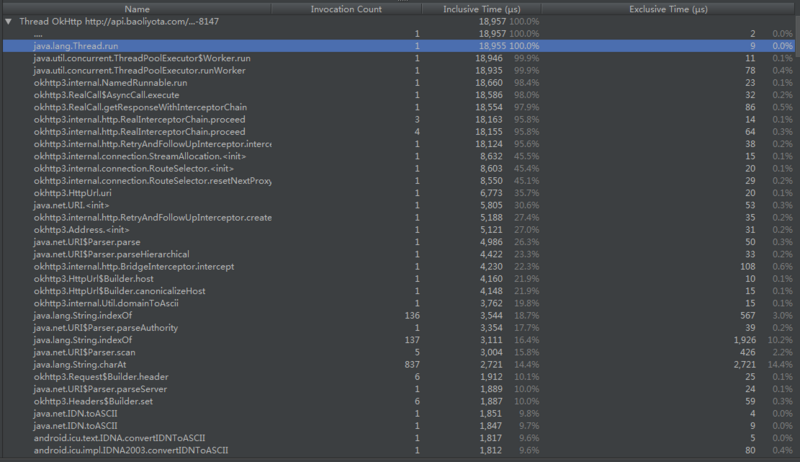Select java.net.IDN.toASCII row with 1,847 µs

[x=398, y=425]
